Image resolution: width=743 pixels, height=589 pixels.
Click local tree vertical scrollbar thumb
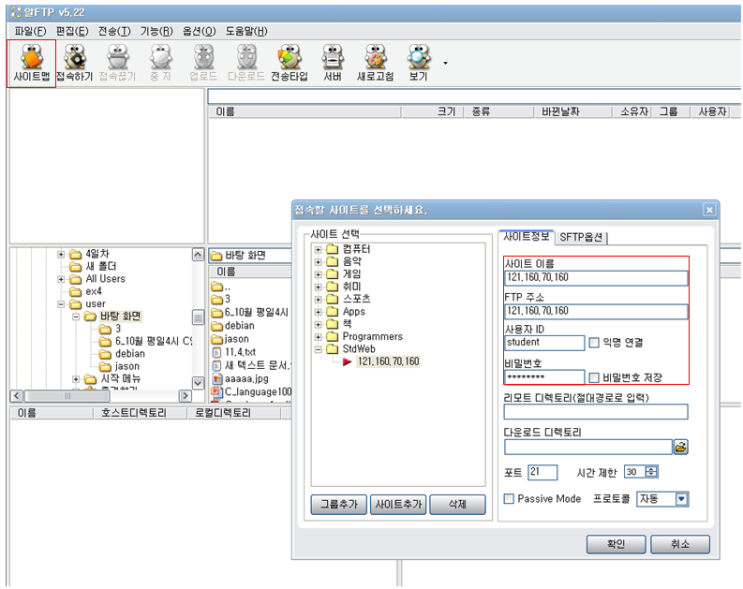(198, 317)
